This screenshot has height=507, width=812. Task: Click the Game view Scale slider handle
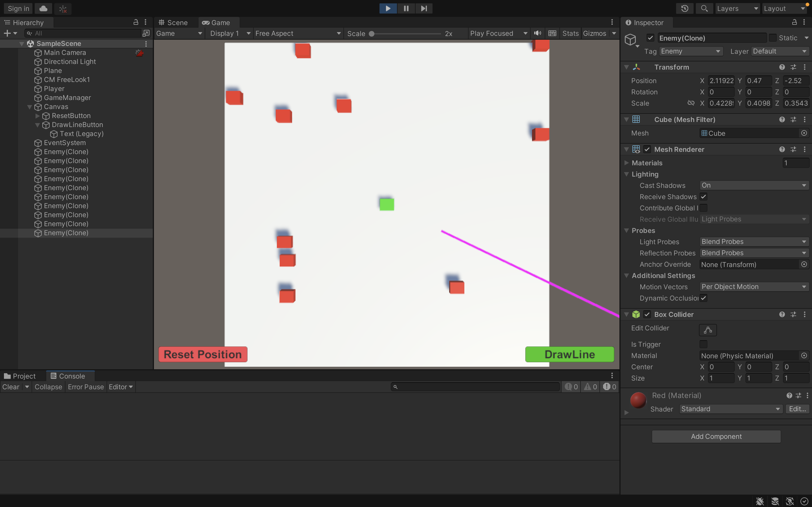pyautogui.click(x=371, y=34)
